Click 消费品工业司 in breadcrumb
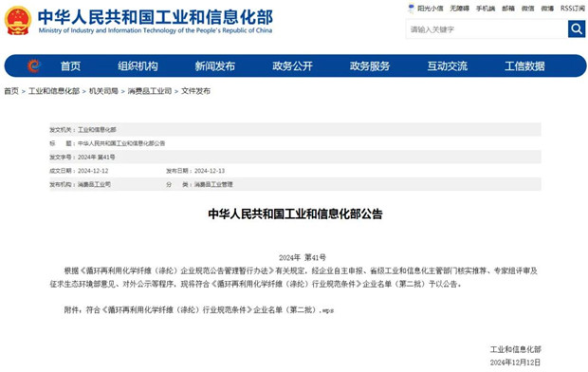This screenshot has height=372, width=588. click(150, 91)
